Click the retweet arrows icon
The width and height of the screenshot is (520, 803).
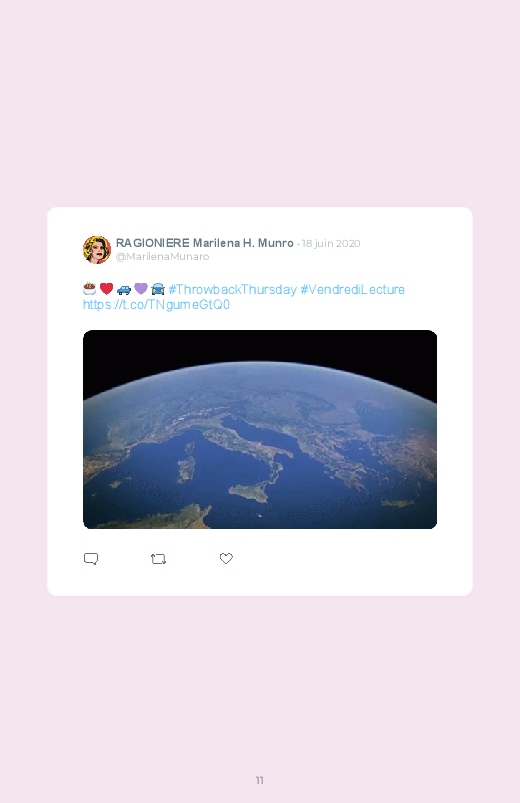[158, 559]
